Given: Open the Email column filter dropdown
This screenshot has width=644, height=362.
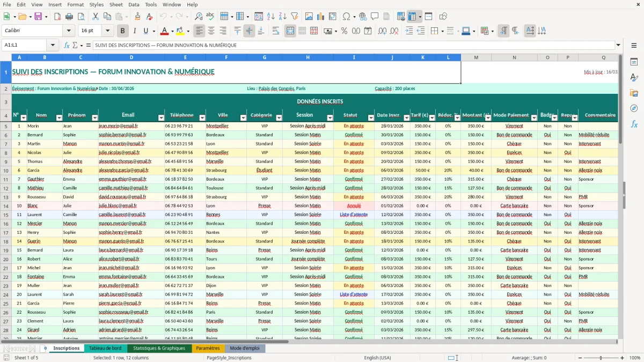Looking at the screenshot, I should tap(161, 118).
